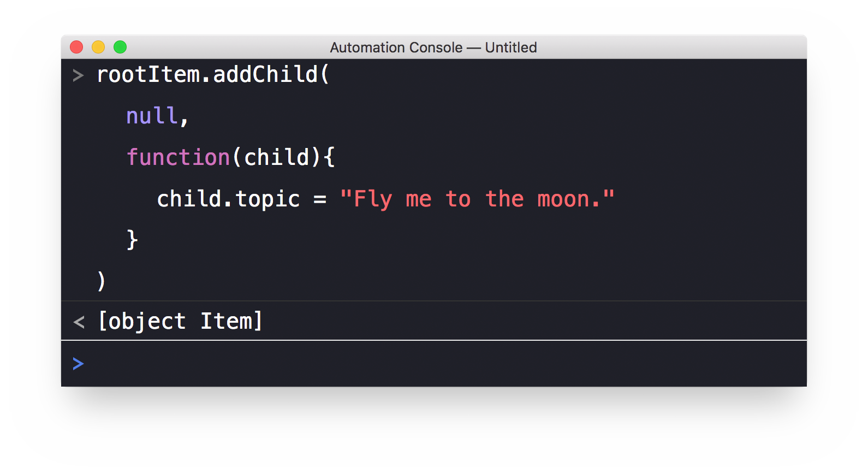Click the purple null keyword
Image resolution: width=868 pixels, height=474 pixels.
coord(152,116)
